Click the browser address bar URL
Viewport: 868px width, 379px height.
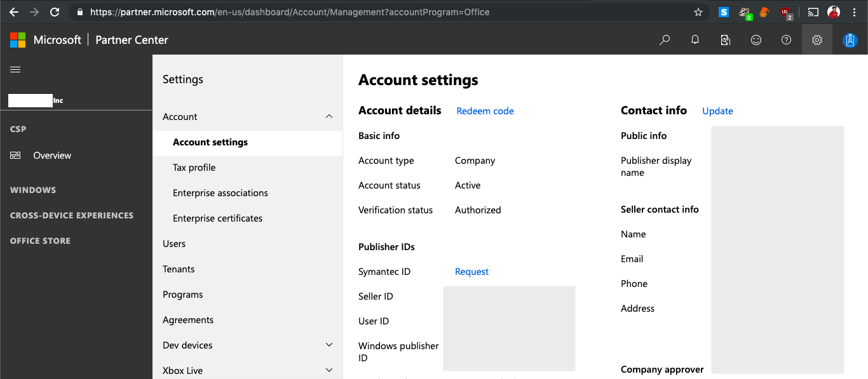[x=289, y=12]
